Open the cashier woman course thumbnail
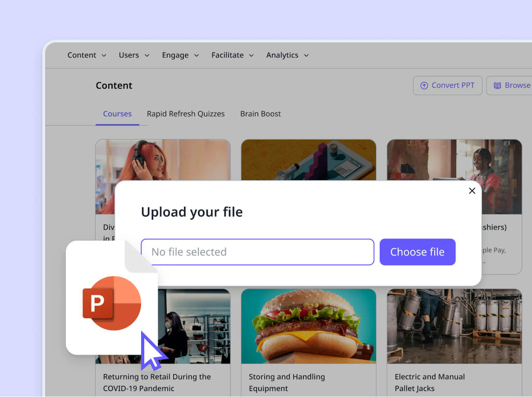532x397 pixels. pos(454,160)
